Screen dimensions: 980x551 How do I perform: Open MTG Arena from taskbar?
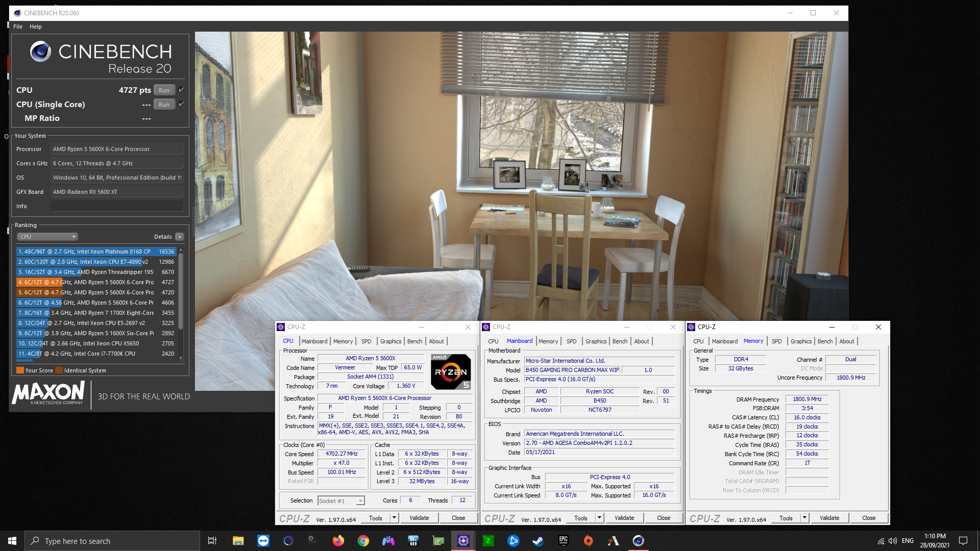[x=614, y=541]
